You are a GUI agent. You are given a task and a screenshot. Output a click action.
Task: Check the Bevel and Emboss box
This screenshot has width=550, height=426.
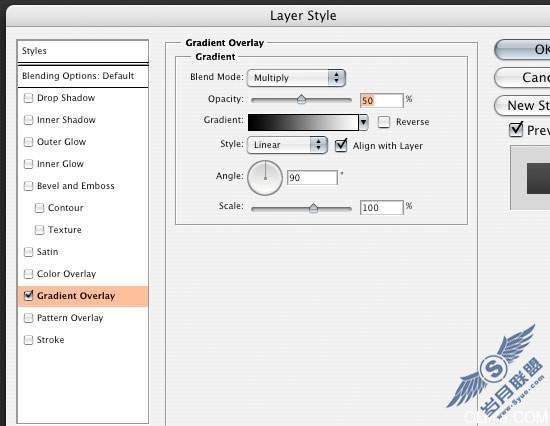[x=28, y=186]
